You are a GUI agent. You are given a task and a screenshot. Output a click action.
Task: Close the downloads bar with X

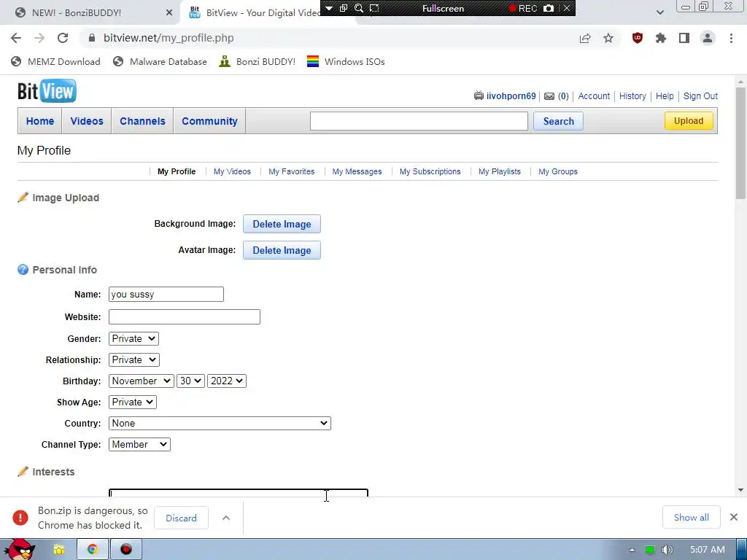734,517
